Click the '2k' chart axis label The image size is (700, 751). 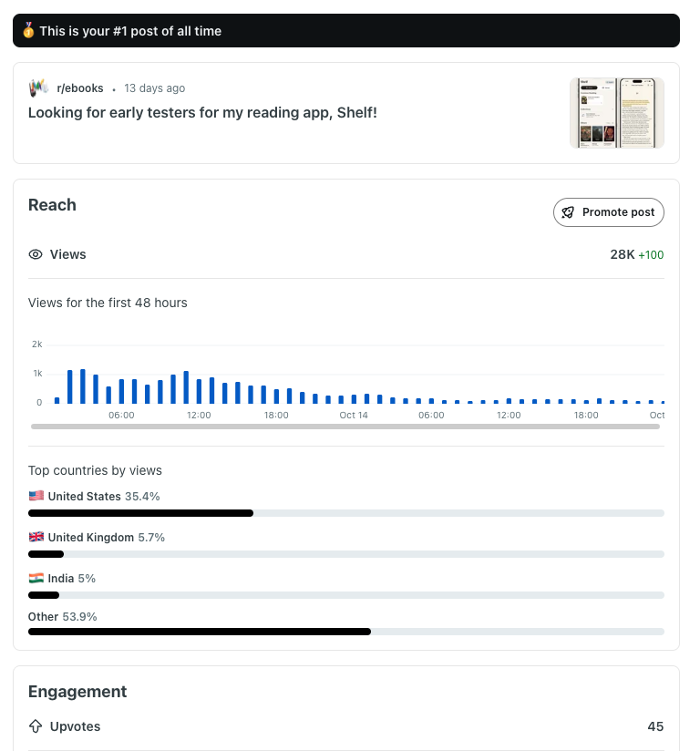point(36,344)
